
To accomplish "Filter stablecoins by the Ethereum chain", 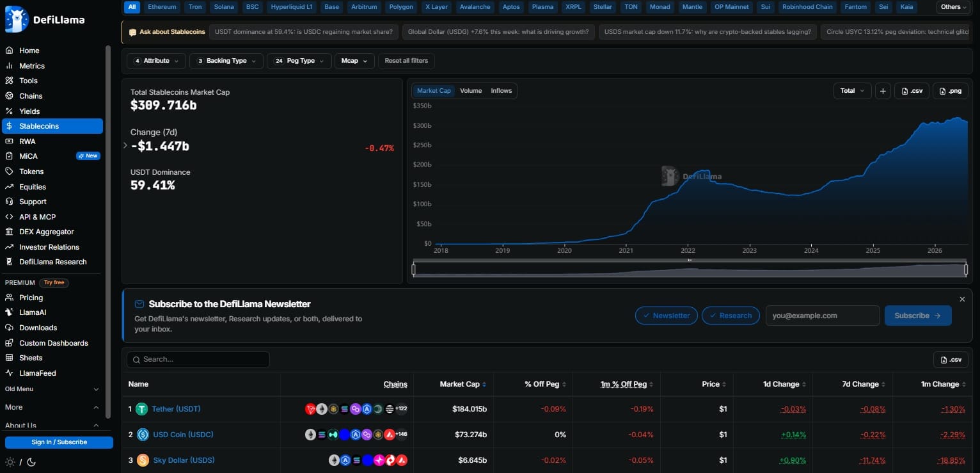I will 162,7.
